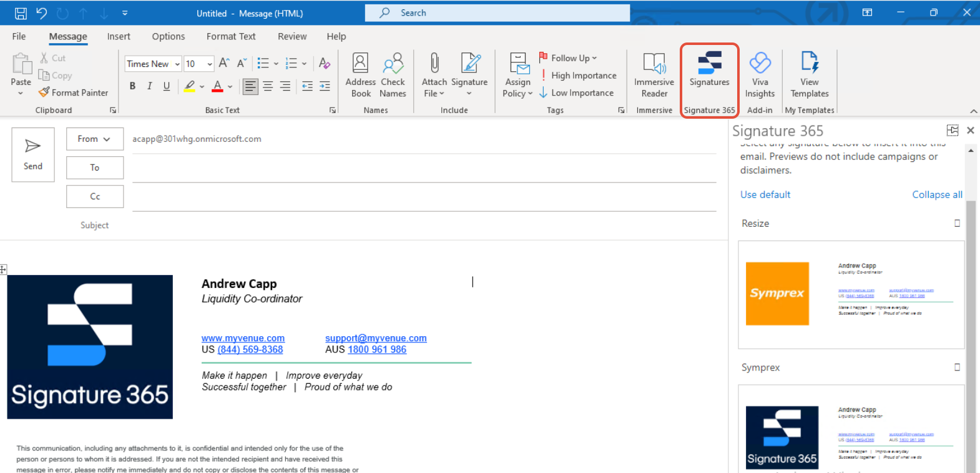Open the Clipboard dialog launcher
Viewport: 980px width, 473px height.
coord(113,111)
